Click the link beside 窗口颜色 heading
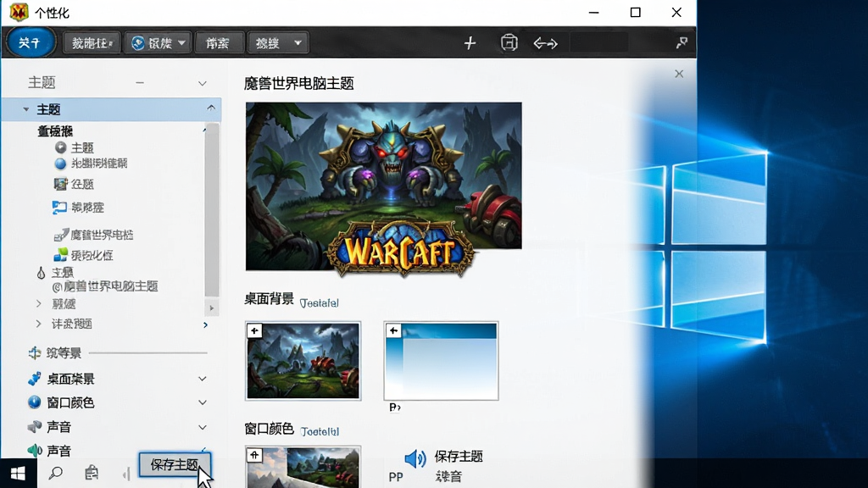Screen dimensions: 868x488 coord(320,431)
